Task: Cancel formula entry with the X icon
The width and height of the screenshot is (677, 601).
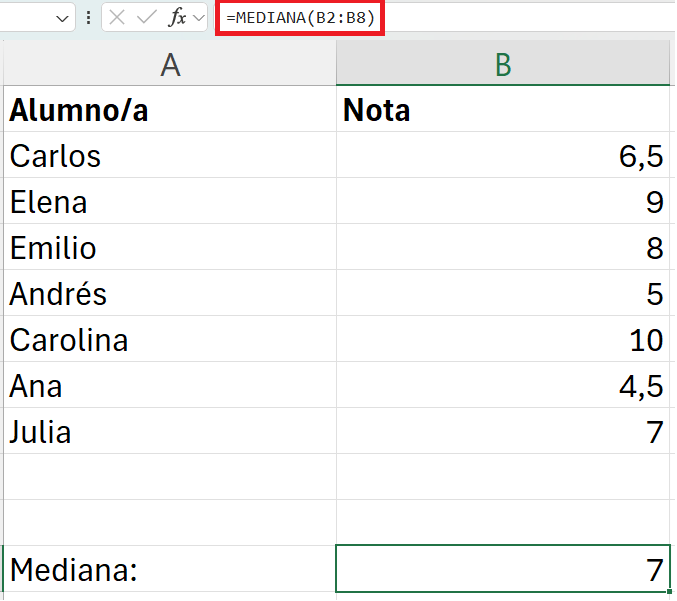Action: [117, 18]
